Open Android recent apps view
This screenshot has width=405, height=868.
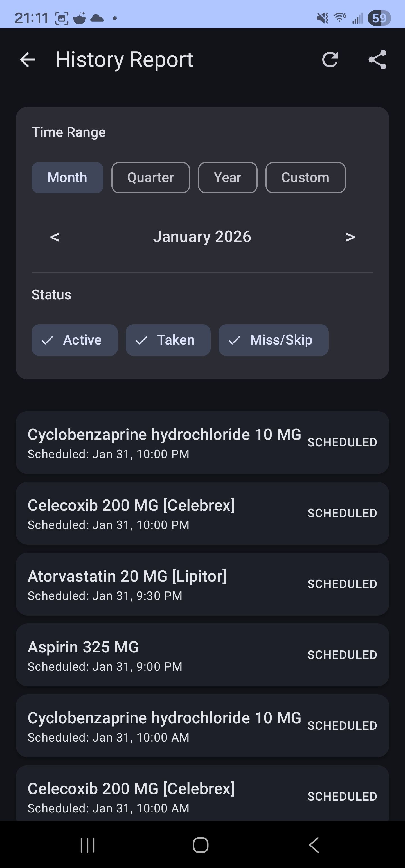(x=88, y=845)
